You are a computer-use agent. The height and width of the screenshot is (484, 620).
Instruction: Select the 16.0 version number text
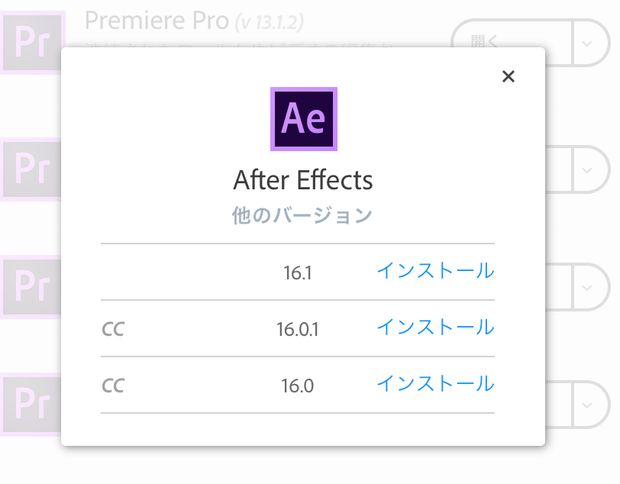coord(297,386)
